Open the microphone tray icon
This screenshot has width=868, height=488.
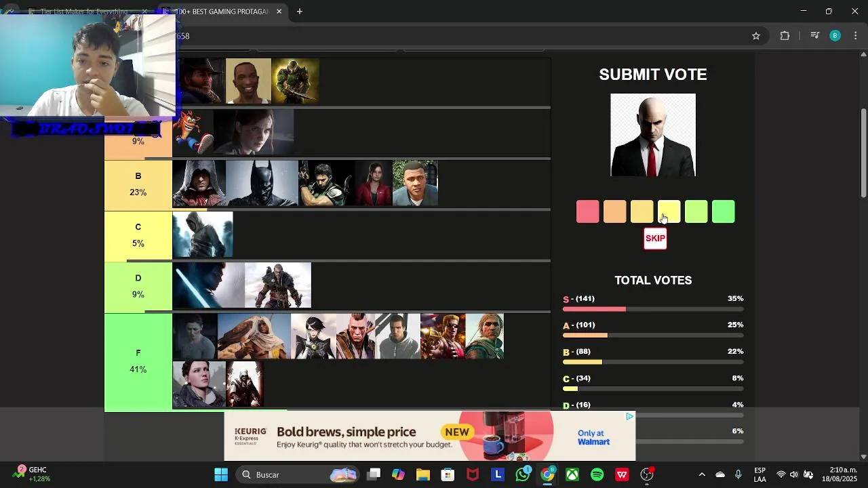[x=738, y=474]
